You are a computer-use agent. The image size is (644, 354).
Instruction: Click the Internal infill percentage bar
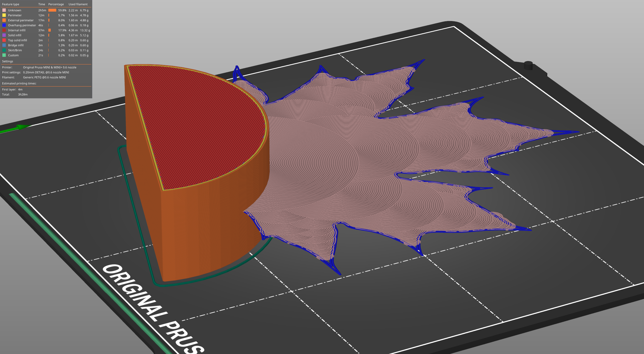pyautogui.click(x=50, y=30)
